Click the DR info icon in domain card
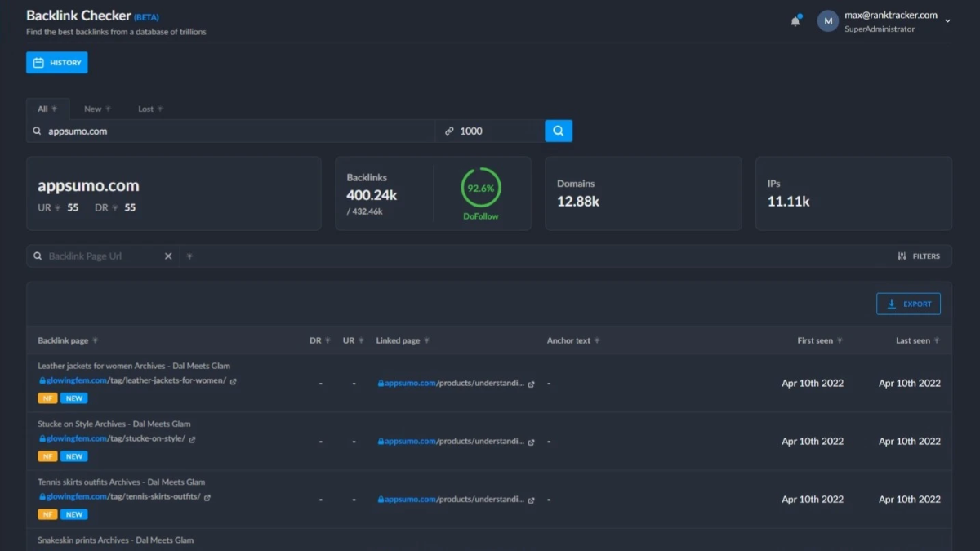The image size is (980, 551). click(115, 208)
